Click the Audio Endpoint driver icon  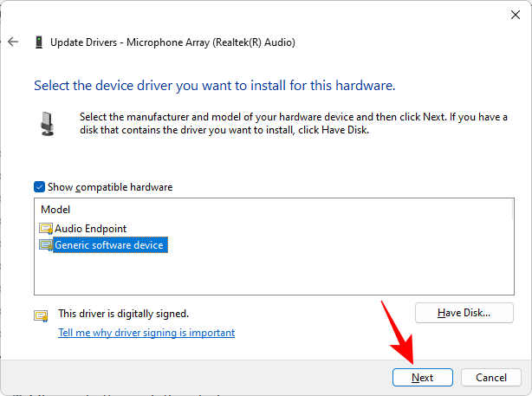point(46,229)
